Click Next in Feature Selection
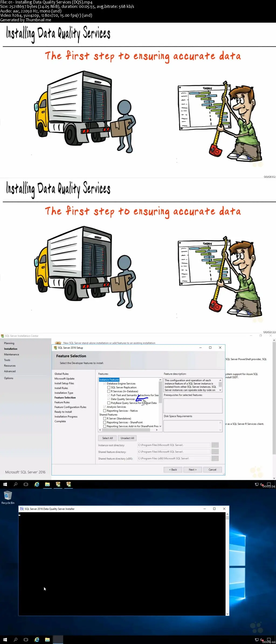This screenshot has height=644, width=276. pos(193,470)
